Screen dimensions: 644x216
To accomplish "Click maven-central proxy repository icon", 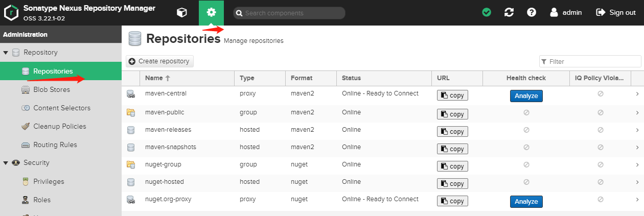I will 130,94.
